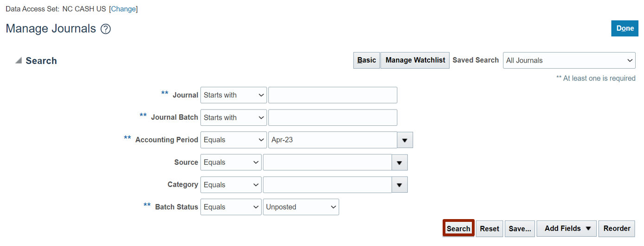This screenshot has height=246, width=644.
Task: Change the Journal operator dropdown
Action: point(233,95)
